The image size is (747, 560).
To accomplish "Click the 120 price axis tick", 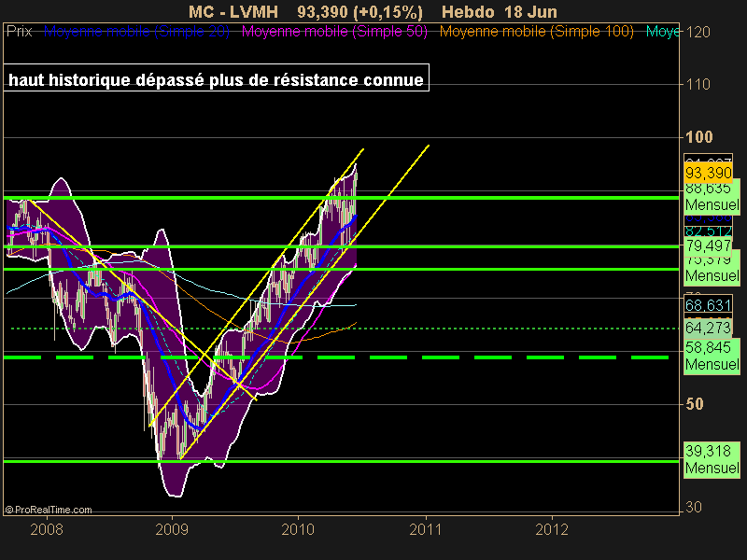I will 698,32.
